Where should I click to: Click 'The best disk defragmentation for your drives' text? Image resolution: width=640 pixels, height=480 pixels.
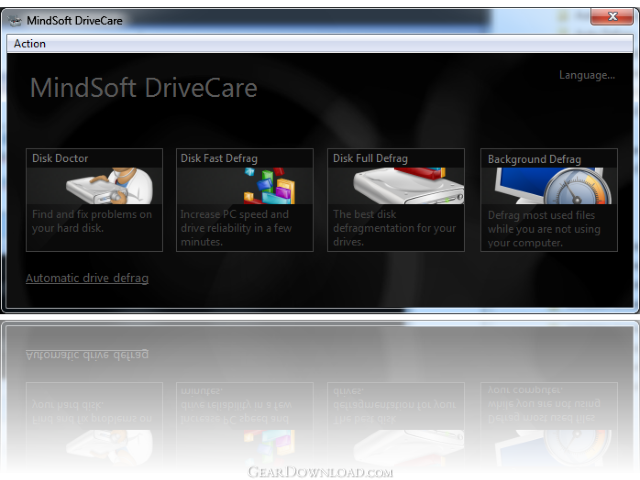pyautogui.click(x=394, y=228)
